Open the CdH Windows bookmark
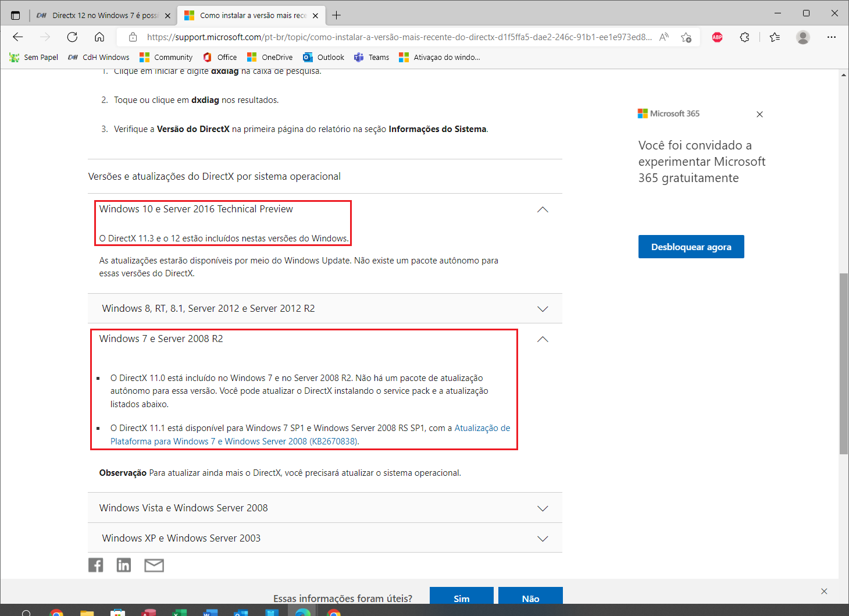849x616 pixels. (99, 58)
